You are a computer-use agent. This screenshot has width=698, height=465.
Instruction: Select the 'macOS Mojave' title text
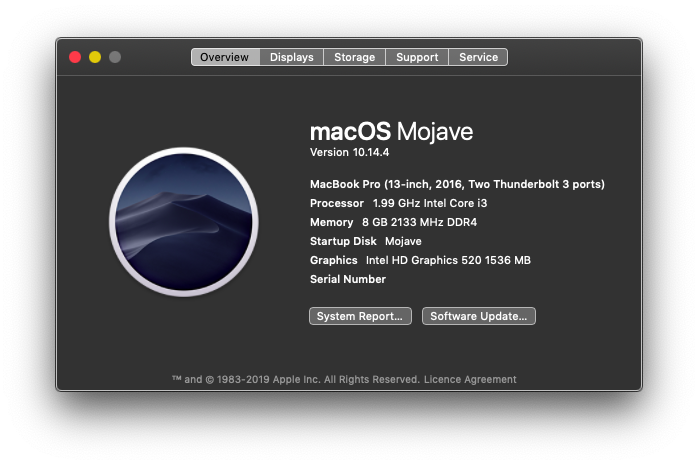tap(391, 132)
